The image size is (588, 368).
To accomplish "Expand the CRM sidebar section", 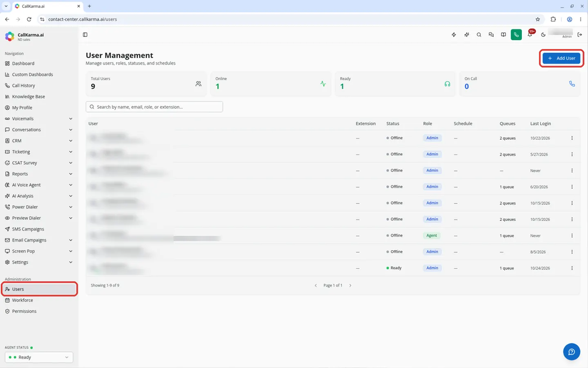I will tap(39, 141).
